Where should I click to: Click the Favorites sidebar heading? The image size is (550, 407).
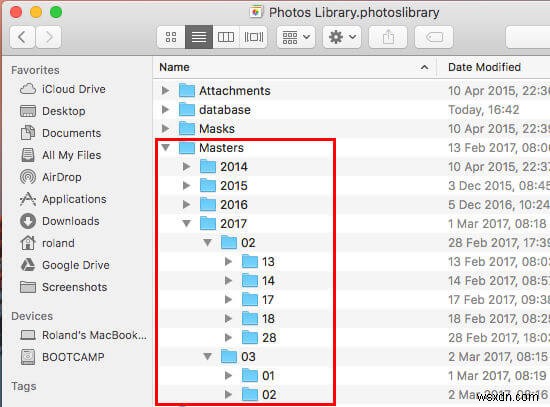[x=35, y=70]
